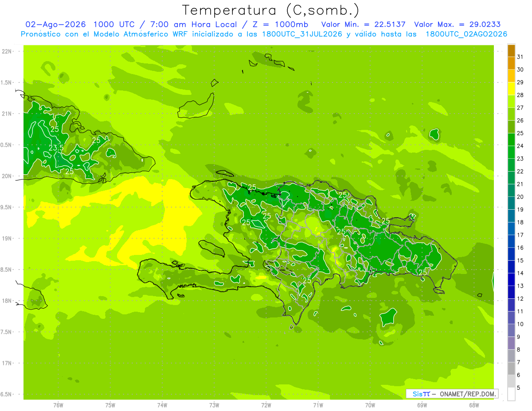This screenshot has height=411, width=532.
Task: Click the 18N latitude axis label
Action: [7, 301]
